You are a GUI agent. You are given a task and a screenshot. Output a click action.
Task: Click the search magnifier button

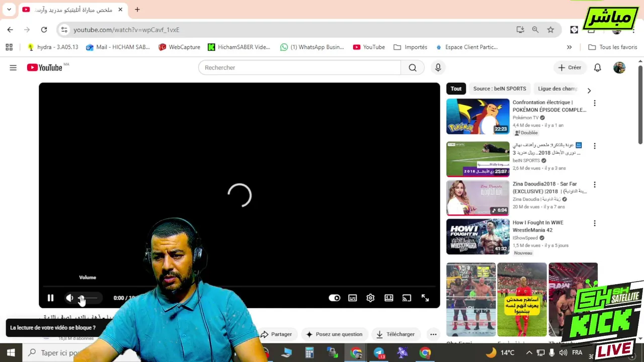(x=413, y=67)
